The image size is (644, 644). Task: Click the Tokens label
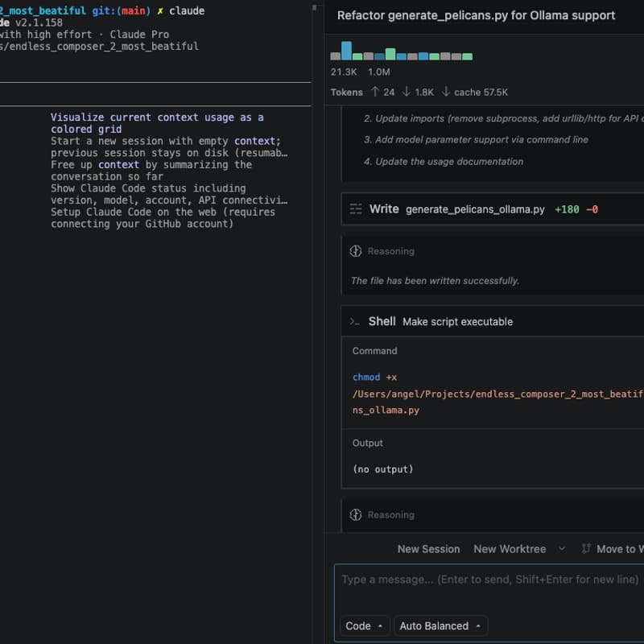pyautogui.click(x=347, y=92)
